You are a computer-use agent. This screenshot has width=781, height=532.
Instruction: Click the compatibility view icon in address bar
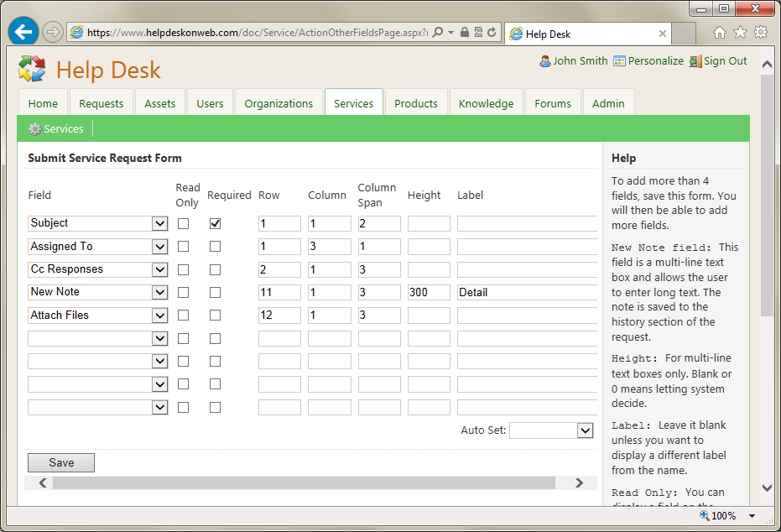click(478, 33)
